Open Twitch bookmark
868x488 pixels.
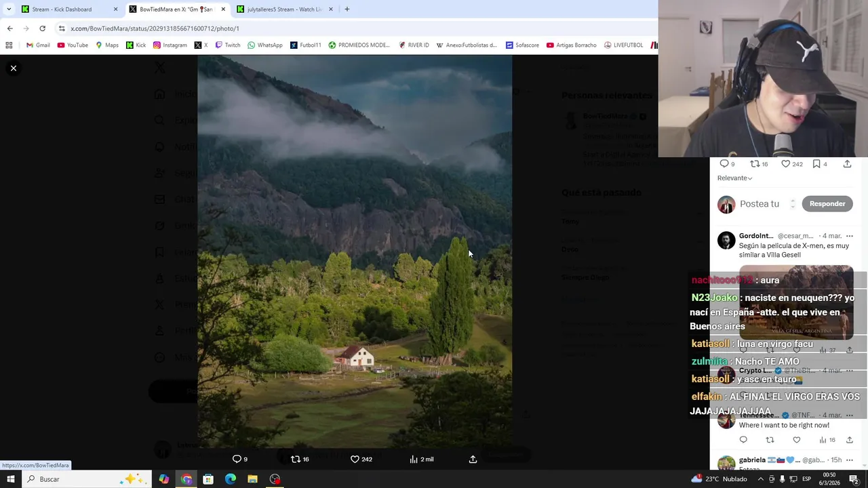228,45
